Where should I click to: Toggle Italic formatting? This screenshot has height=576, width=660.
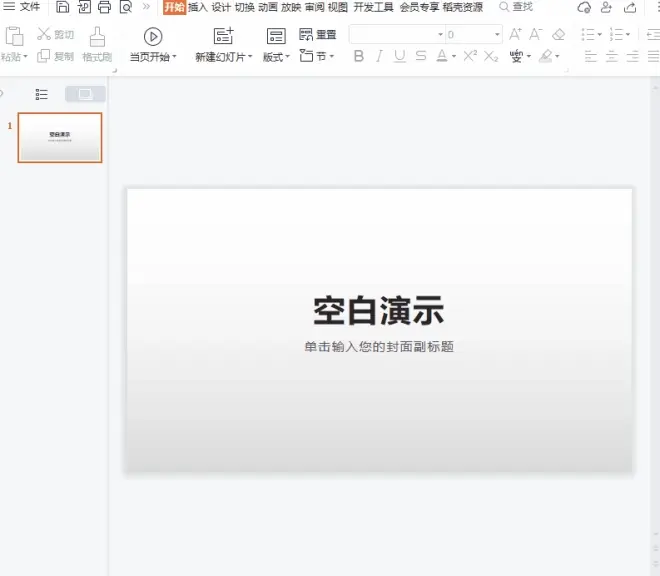[x=379, y=56]
